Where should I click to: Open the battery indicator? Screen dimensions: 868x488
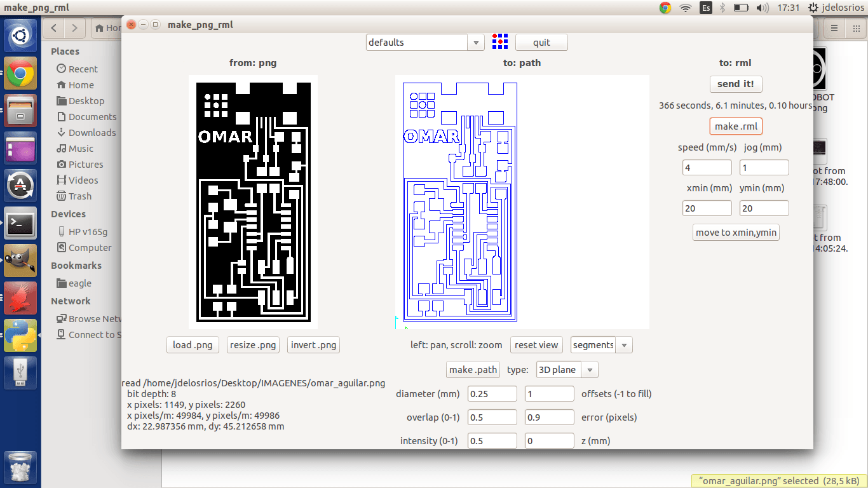pyautogui.click(x=741, y=8)
